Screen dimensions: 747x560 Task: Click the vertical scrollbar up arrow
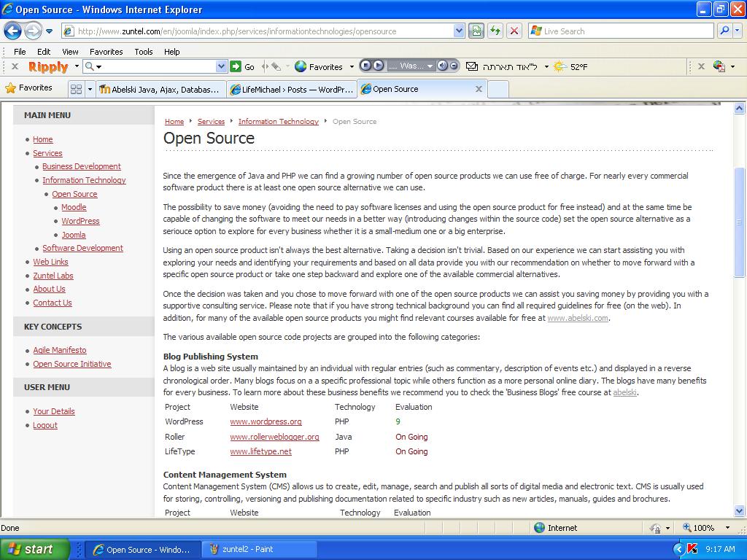[x=739, y=109]
